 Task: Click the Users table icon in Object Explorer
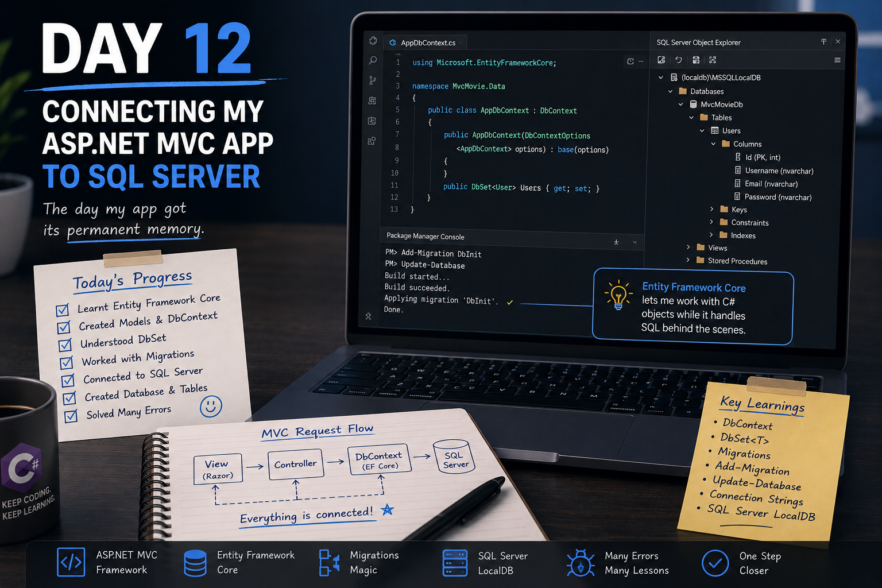(715, 130)
